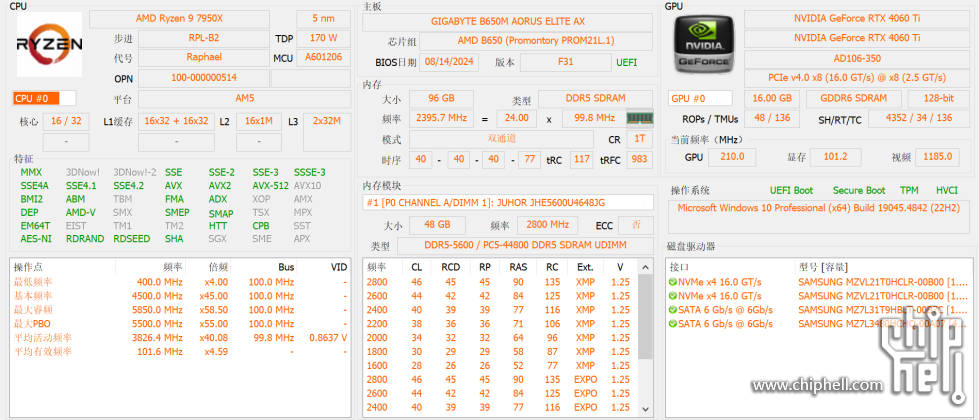Viewport: 979px width, 420px height.
Task: Click the 96 GB memory size field
Action: coord(441,99)
